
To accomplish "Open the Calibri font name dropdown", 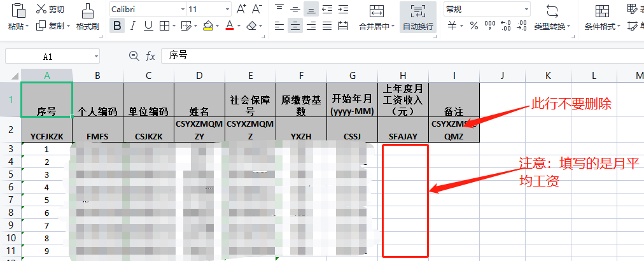I will coord(182,10).
